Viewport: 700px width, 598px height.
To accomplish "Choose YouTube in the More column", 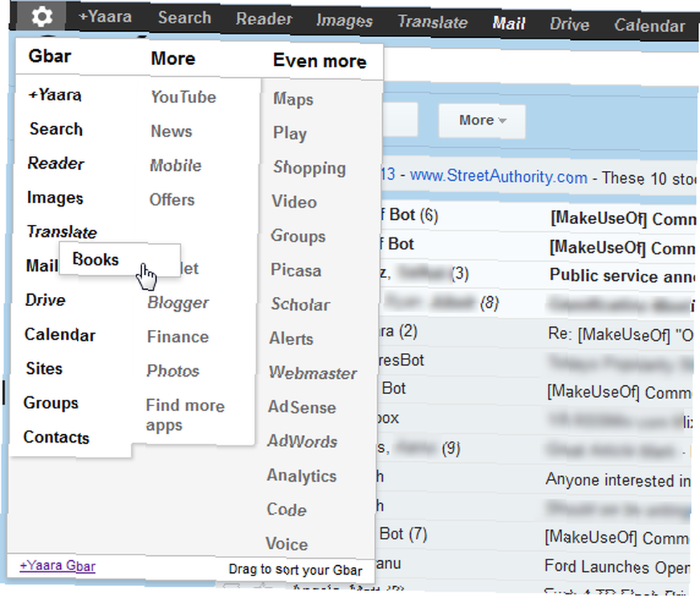I will tap(183, 97).
